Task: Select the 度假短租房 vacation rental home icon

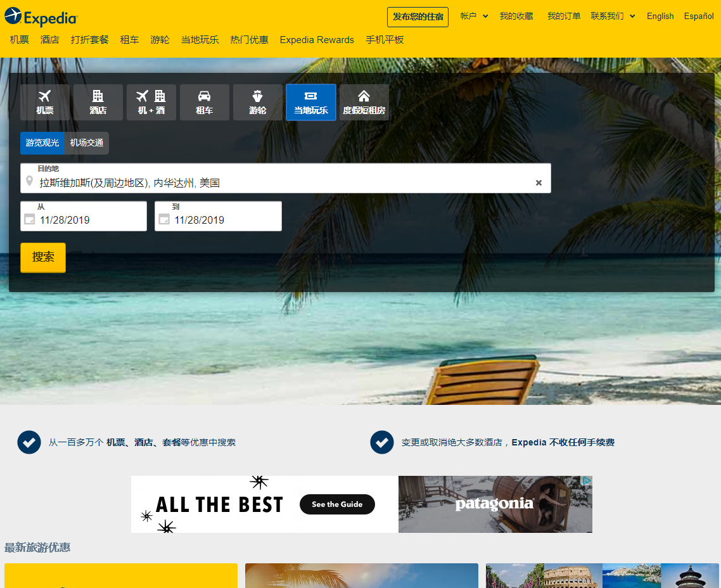Action: click(x=364, y=96)
